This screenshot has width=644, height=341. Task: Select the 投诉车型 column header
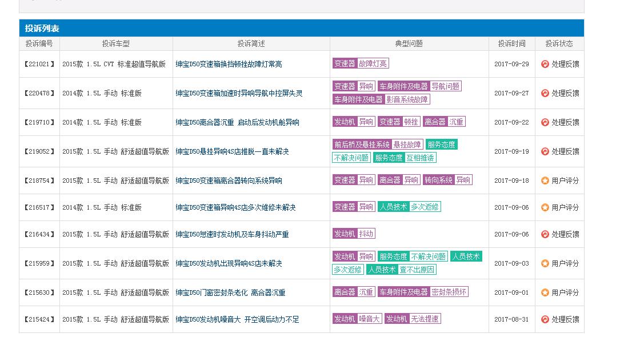tap(117, 43)
